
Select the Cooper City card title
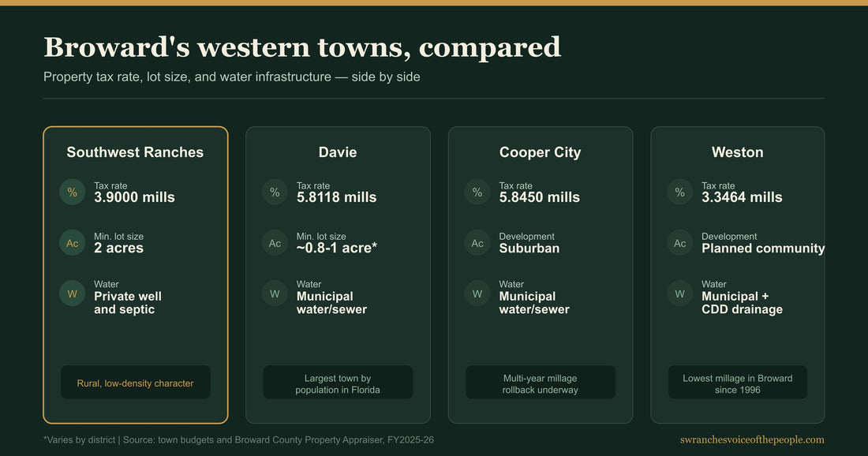tap(541, 153)
